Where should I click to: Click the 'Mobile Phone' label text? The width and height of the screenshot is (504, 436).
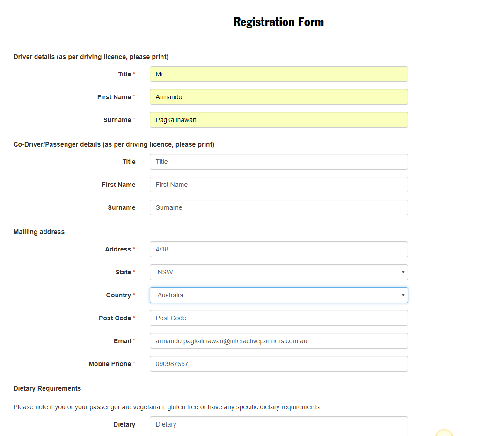pyautogui.click(x=110, y=364)
